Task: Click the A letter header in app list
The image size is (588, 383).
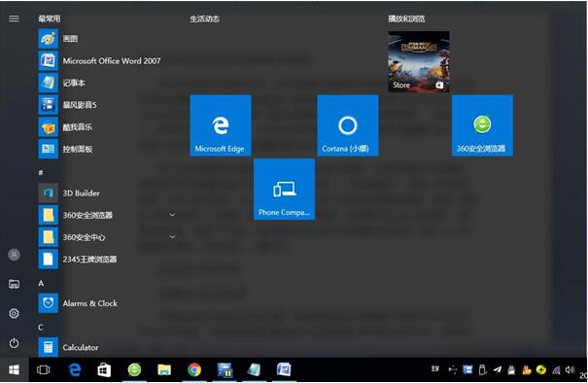Action: [41, 283]
